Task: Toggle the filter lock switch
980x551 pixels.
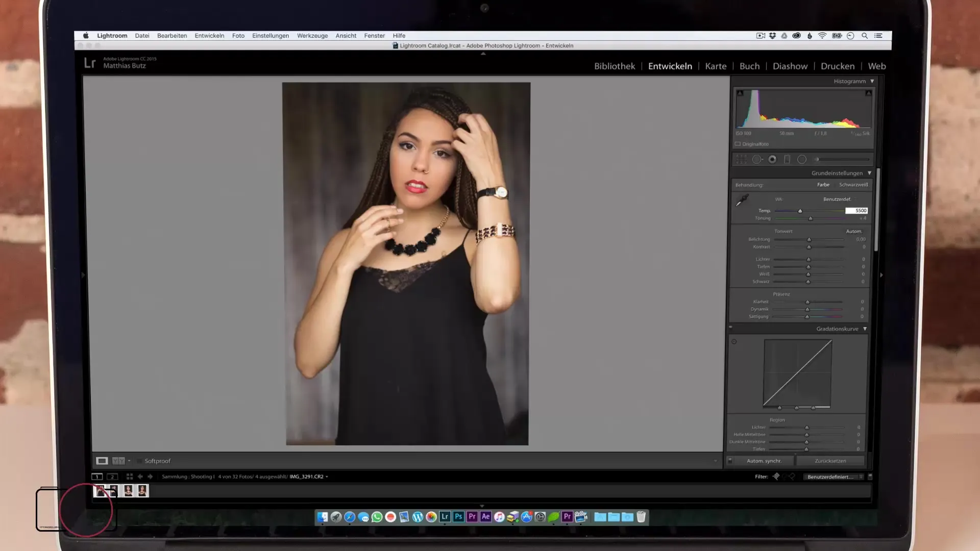Action: coord(870,477)
